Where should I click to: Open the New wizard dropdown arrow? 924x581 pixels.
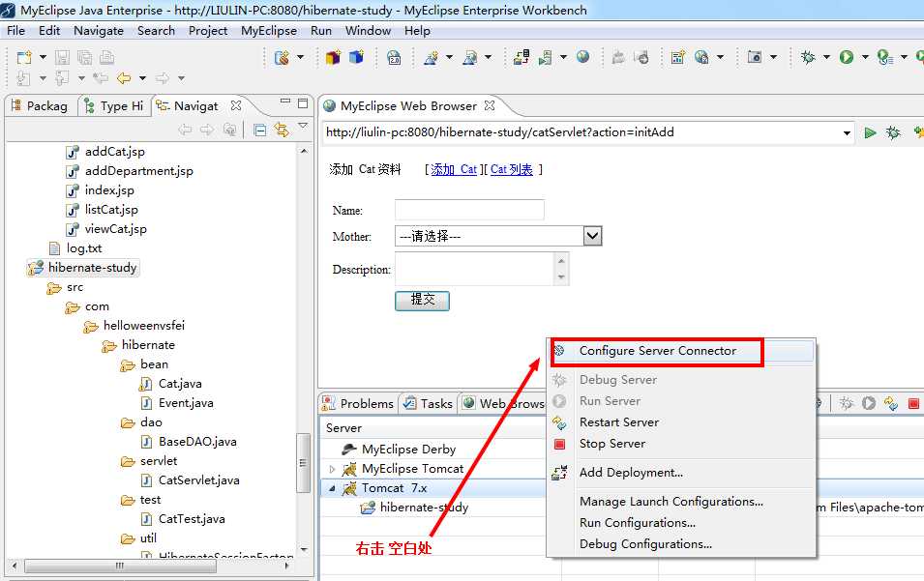click(x=43, y=57)
